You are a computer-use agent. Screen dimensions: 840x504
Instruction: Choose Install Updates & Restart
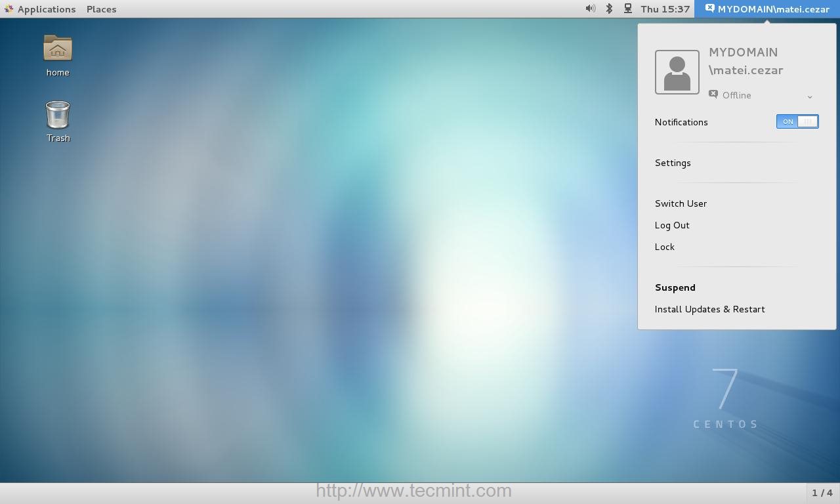(x=710, y=309)
